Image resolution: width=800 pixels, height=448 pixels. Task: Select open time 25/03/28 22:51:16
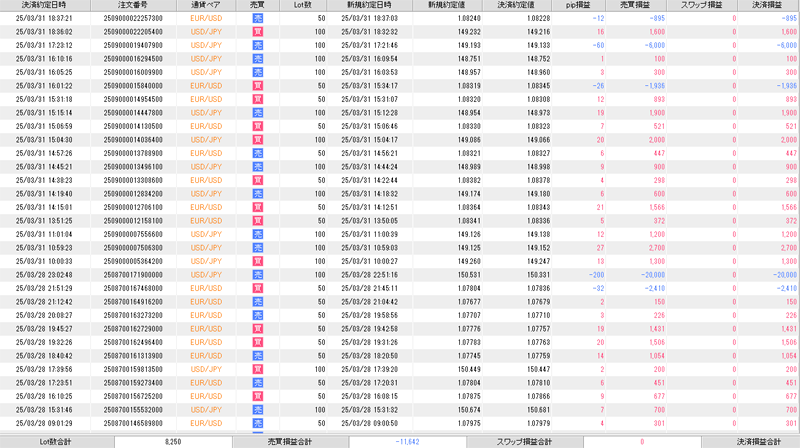[x=369, y=275]
